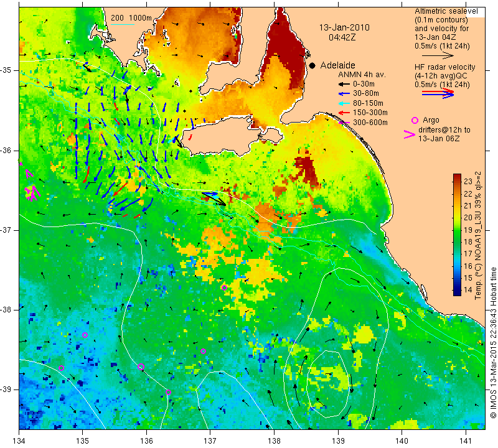
Task: Click the 138 longitude axis label
Action: tap(274, 441)
